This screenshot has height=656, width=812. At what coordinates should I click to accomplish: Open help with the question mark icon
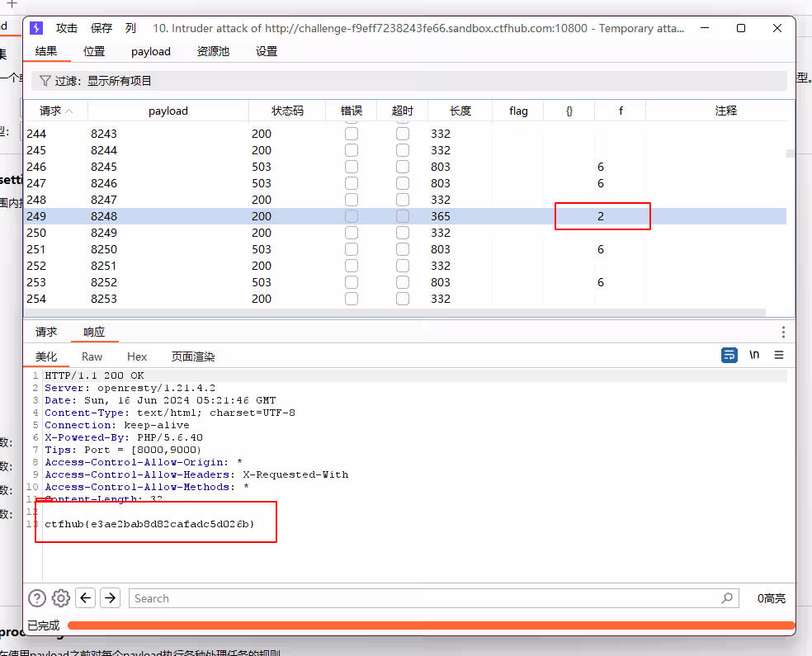pos(37,598)
